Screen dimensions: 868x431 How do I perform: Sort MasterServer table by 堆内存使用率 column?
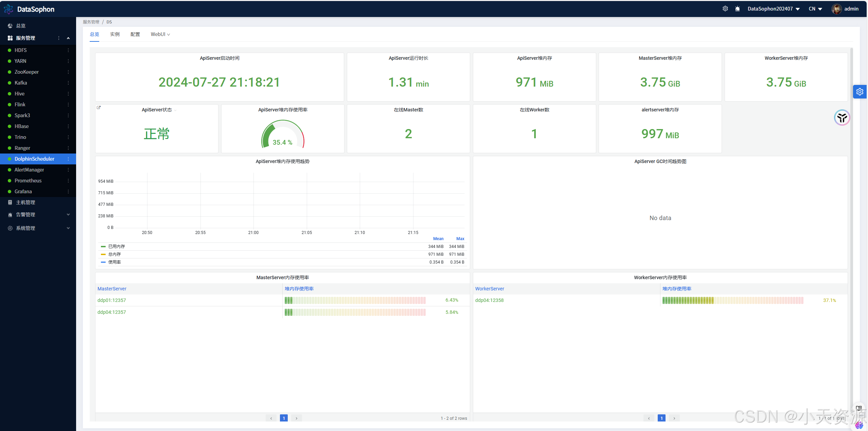coord(299,289)
